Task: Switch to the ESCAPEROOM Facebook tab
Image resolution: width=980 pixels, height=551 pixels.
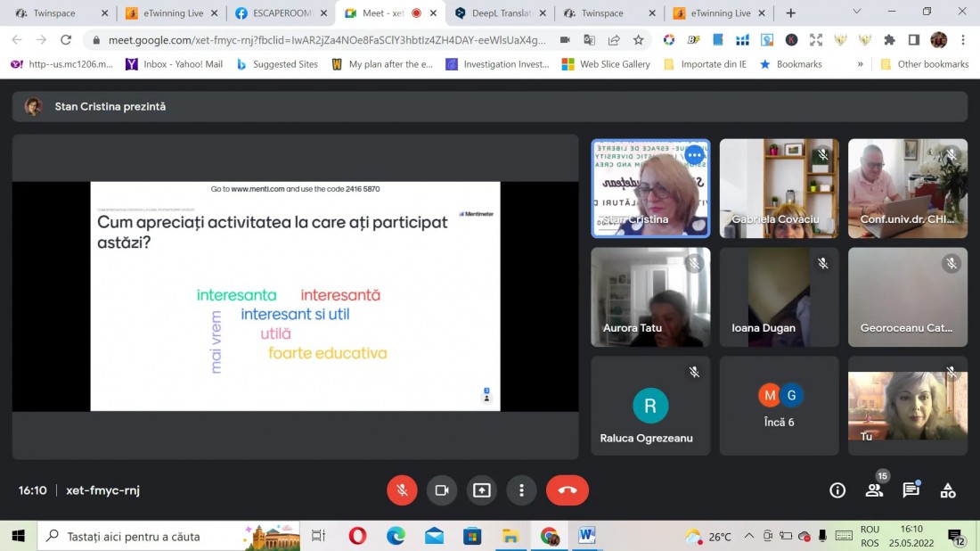Action: pos(281,13)
